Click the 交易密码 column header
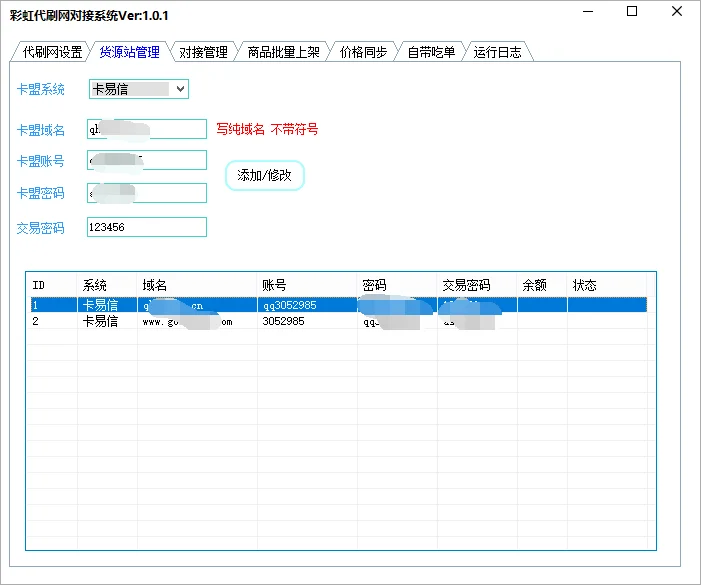Image resolution: width=701 pixels, height=585 pixels. pyautogui.click(x=477, y=285)
